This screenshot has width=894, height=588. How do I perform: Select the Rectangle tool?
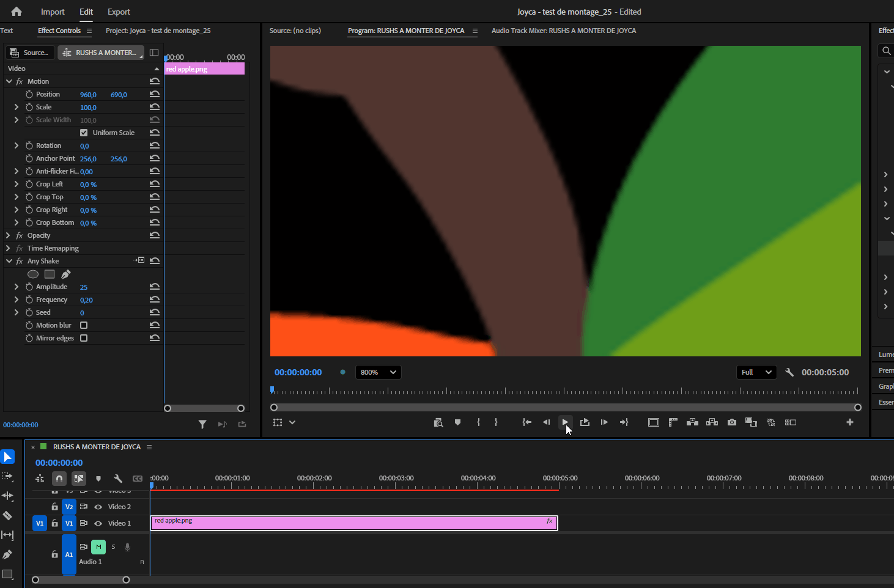point(7,574)
